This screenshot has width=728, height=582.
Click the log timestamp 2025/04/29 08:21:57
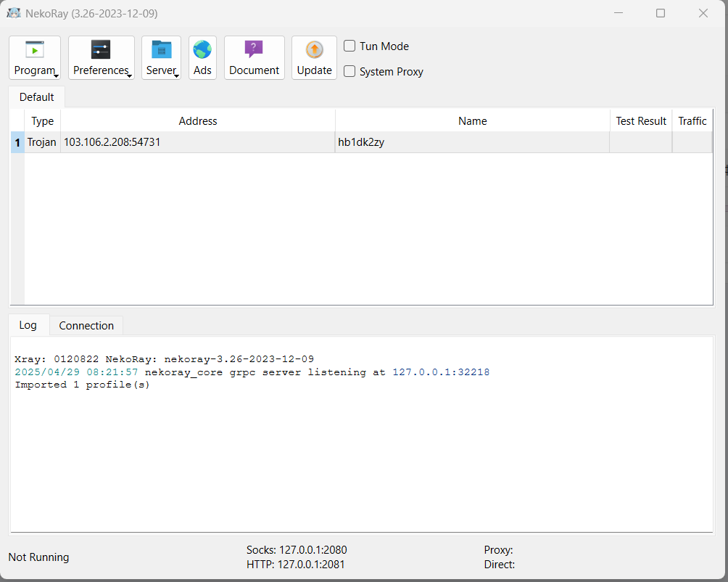click(77, 372)
